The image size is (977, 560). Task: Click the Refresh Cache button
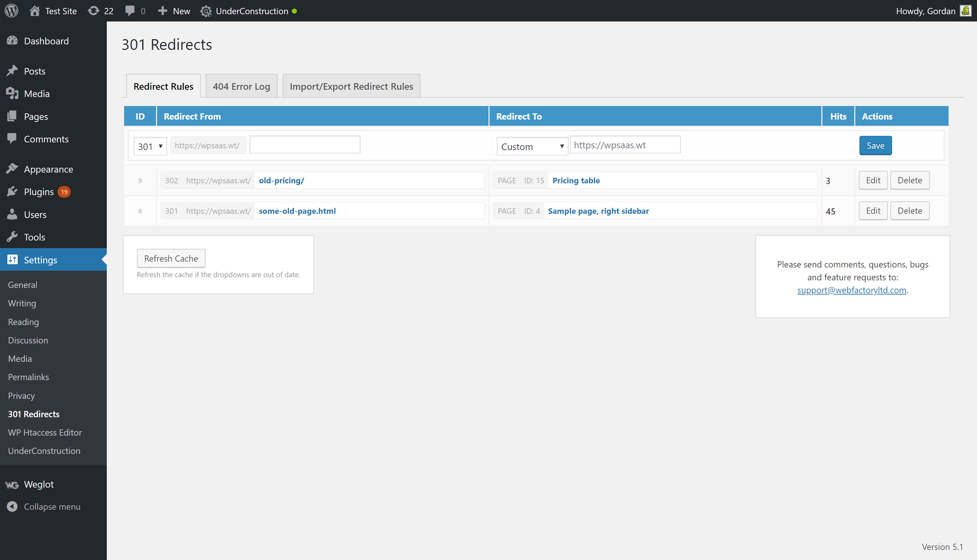pyautogui.click(x=171, y=258)
